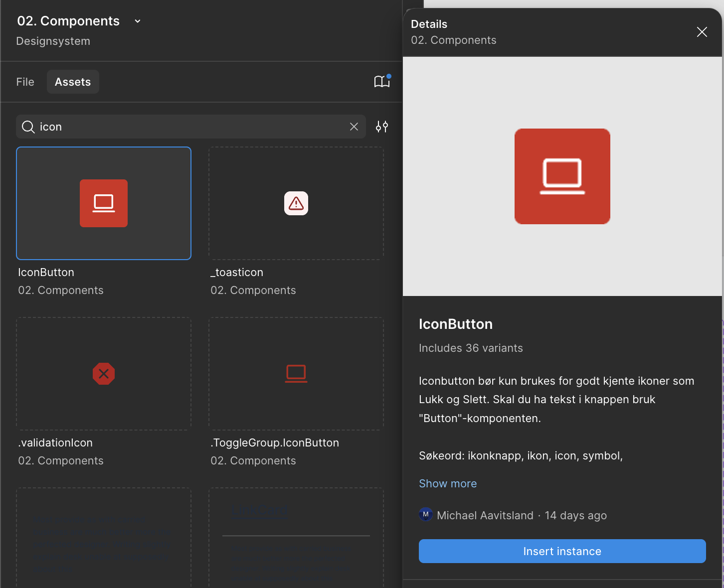Select the .ToggleGroup.IconButton thumbnail
This screenshot has height=588, width=724.
click(296, 374)
